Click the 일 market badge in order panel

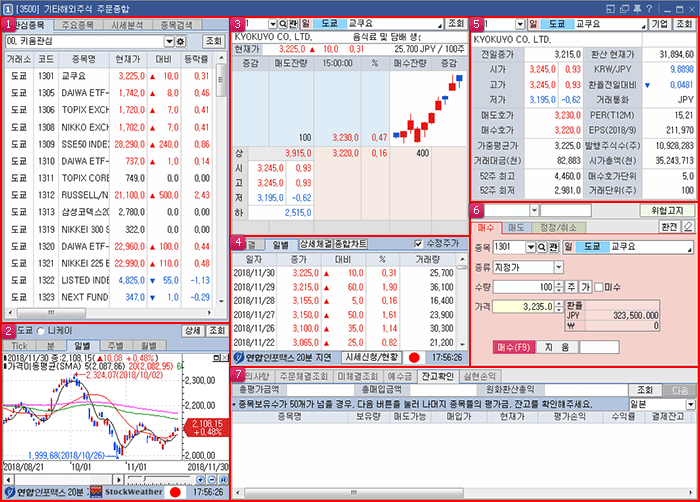pos(569,247)
